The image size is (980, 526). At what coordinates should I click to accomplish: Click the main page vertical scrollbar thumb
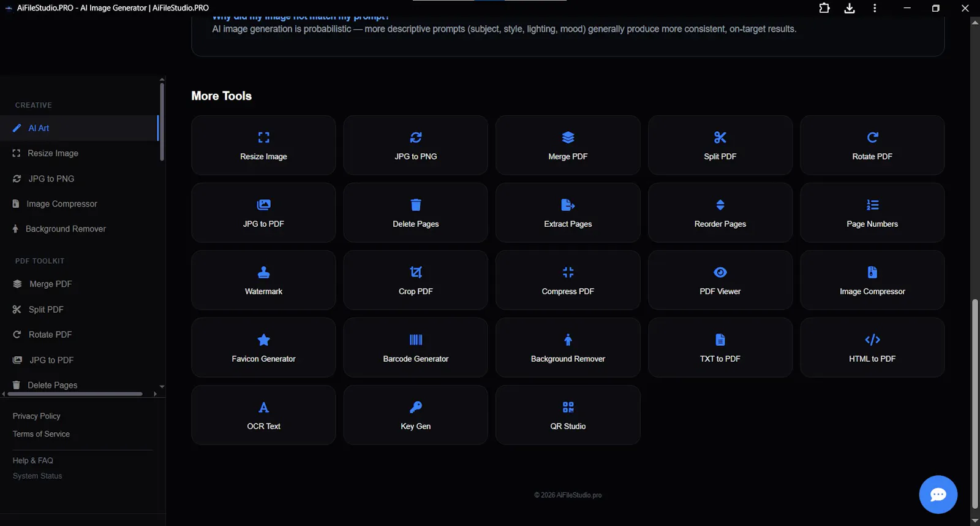tap(975, 404)
